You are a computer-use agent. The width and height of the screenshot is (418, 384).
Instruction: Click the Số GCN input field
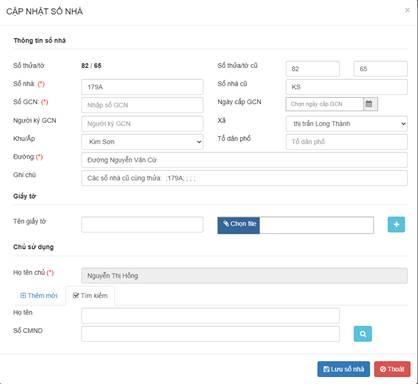[142, 105]
